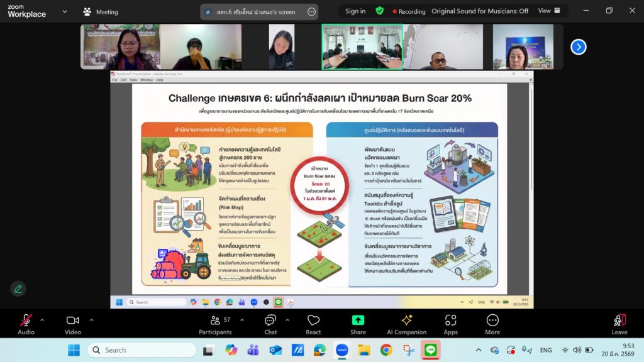Click the green Share screen icon
The image size is (644, 362).
[x=358, y=321]
